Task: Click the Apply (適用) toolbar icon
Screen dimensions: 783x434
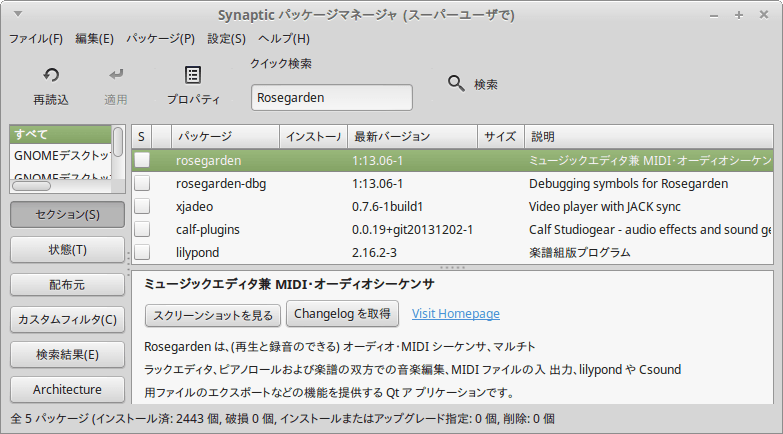Action: [116, 75]
